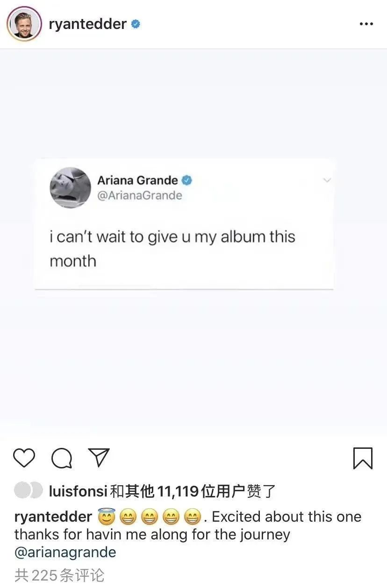Image resolution: width=387 pixels, height=588 pixels.
Task: Click the blue verified badge next to ryantedder
Action: 136,24
